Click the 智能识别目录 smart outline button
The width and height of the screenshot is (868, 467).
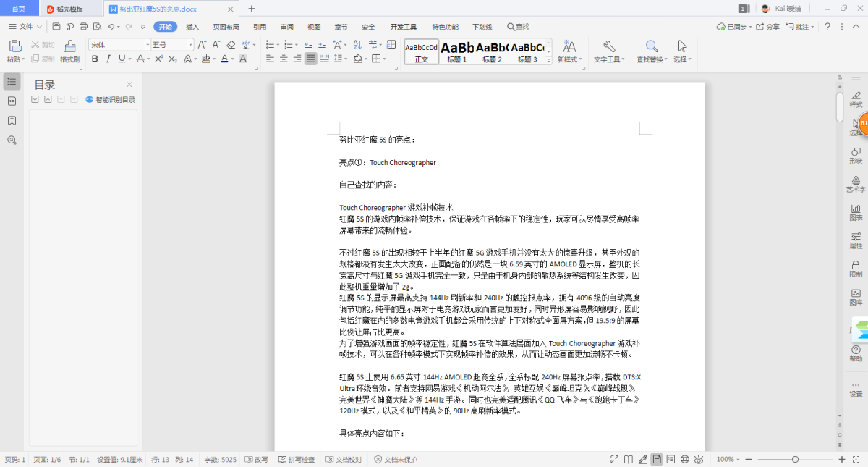pyautogui.click(x=110, y=99)
